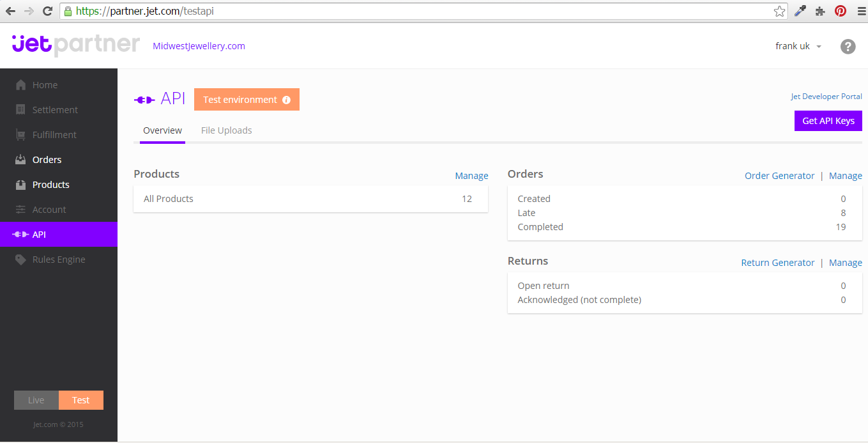Click the help question mark icon
Image resolution: width=868 pixels, height=443 pixels.
(848, 46)
